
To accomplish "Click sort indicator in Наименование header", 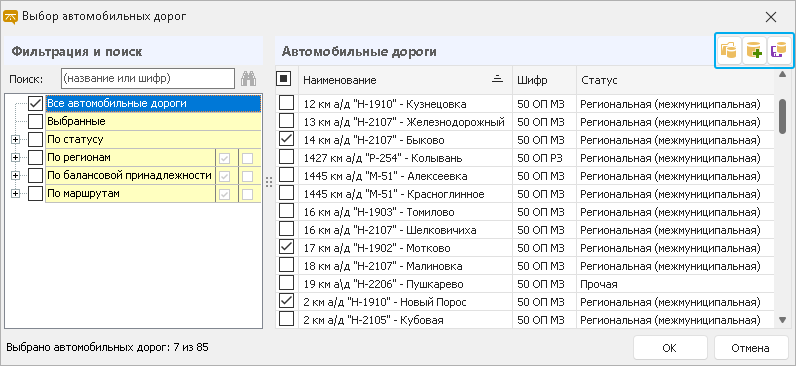I will tap(498, 78).
